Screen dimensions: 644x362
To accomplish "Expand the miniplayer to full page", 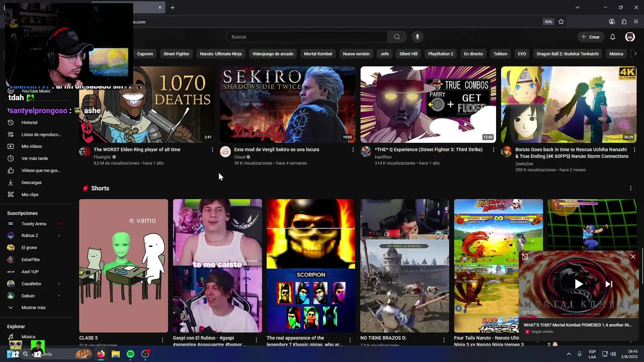I will [525, 257].
